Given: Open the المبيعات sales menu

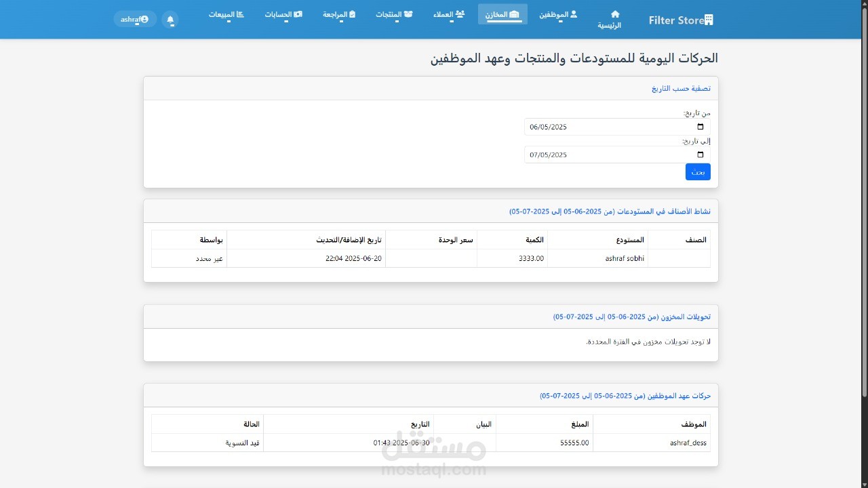Looking at the screenshot, I should 226,14.
